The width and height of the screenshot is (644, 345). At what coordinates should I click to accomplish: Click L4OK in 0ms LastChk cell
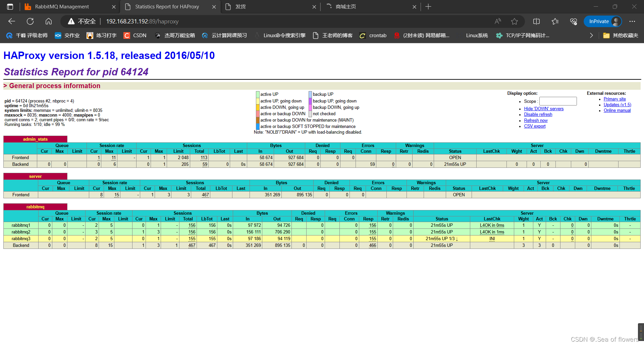tap(492, 225)
